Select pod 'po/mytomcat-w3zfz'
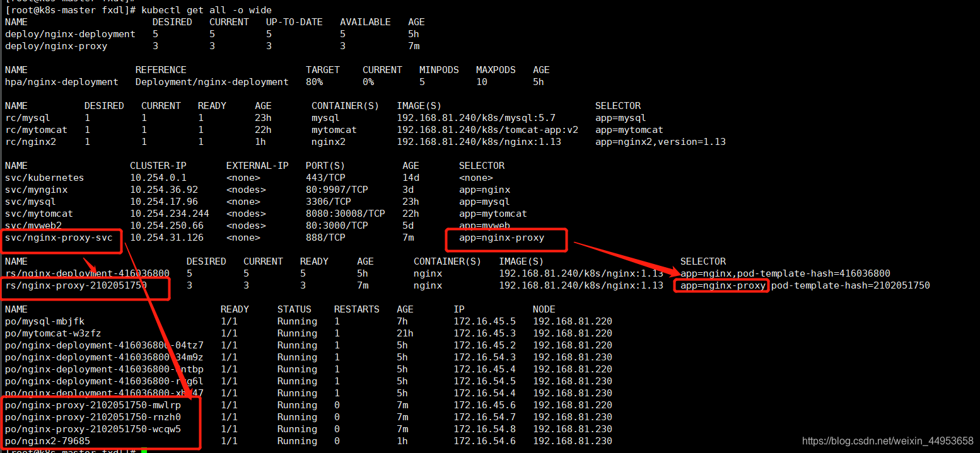Viewport: 980px width, 453px height. tap(53, 333)
